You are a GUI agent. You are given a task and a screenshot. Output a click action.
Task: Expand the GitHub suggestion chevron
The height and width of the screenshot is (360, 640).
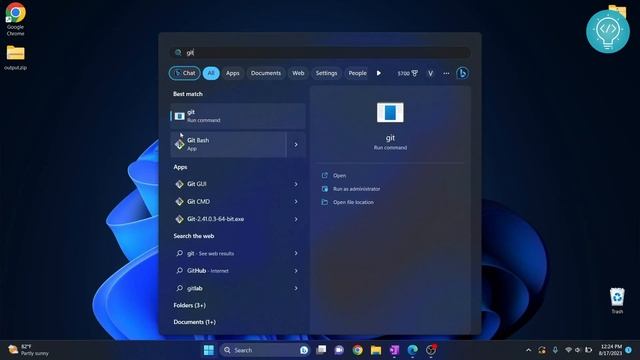click(296, 271)
